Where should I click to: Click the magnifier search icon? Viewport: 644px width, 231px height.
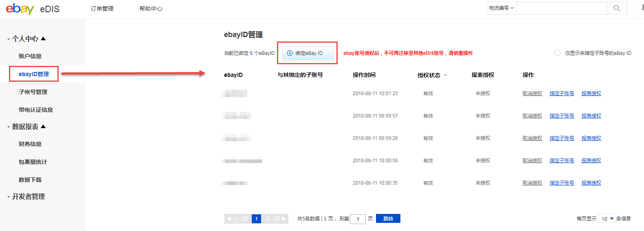point(617,8)
